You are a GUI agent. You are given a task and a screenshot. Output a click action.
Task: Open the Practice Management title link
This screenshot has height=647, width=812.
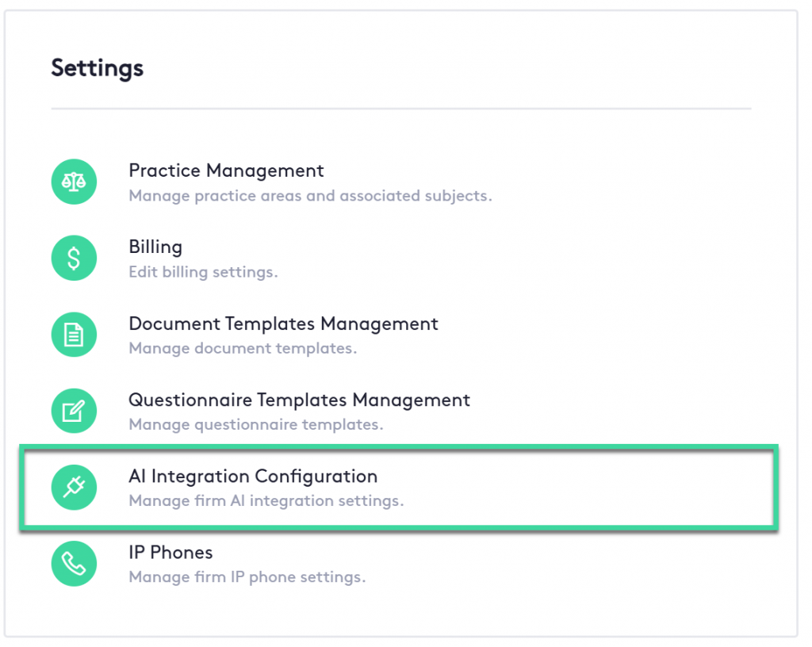click(x=226, y=170)
